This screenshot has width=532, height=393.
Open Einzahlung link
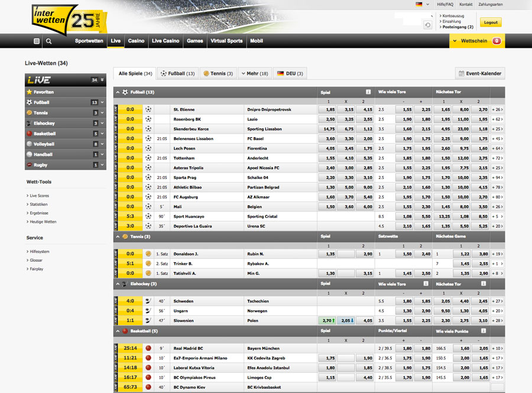pos(451,21)
